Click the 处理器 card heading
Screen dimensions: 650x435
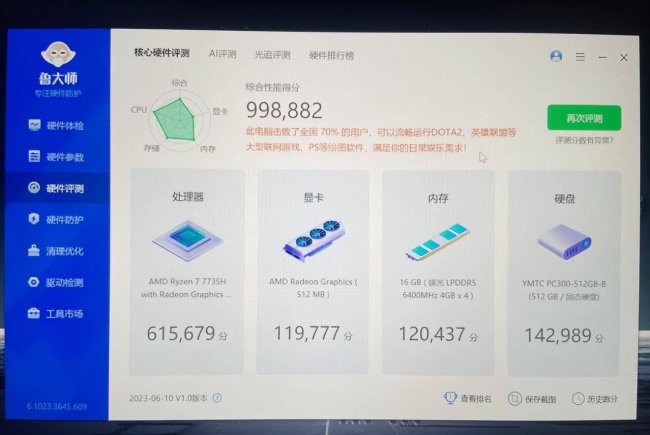188,197
